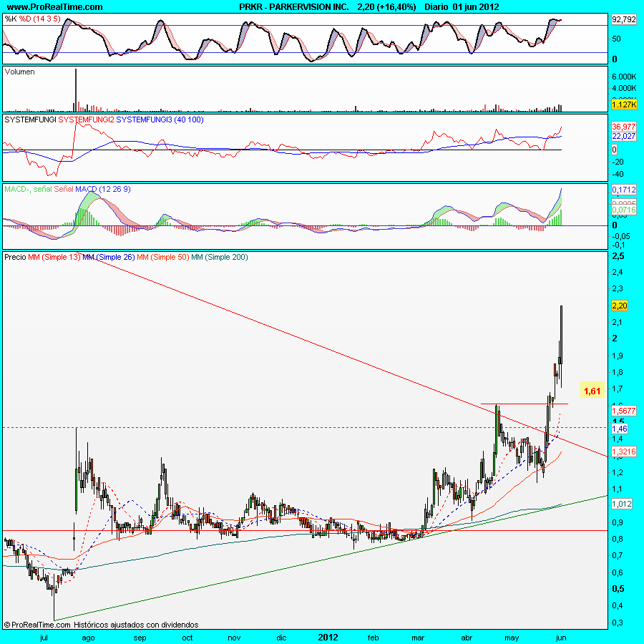Click the green MACD-, señal label
This screenshot has width=644, height=644.
click(29, 190)
